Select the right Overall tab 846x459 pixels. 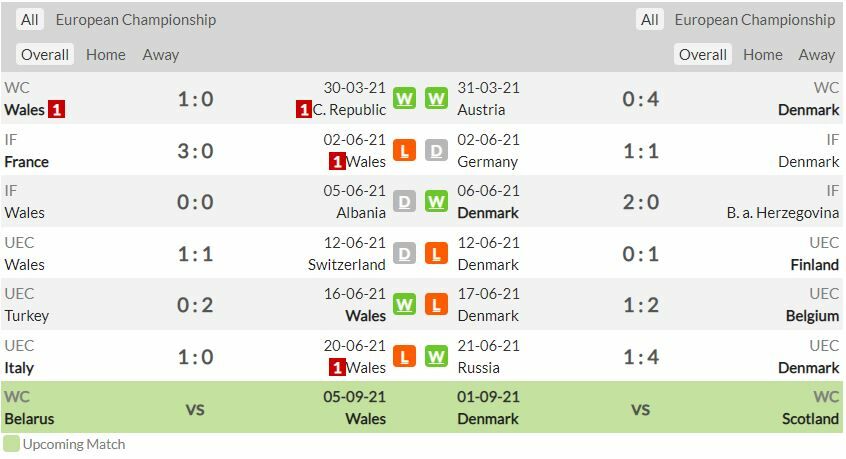[x=702, y=55]
